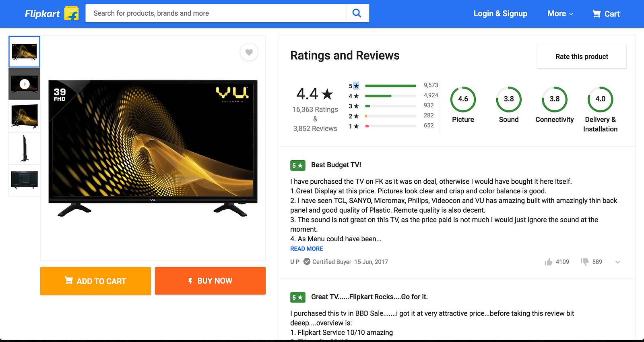The width and height of the screenshot is (644, 342).
Task: Open the Cart icon in header
Action: [x=596, y=14]
